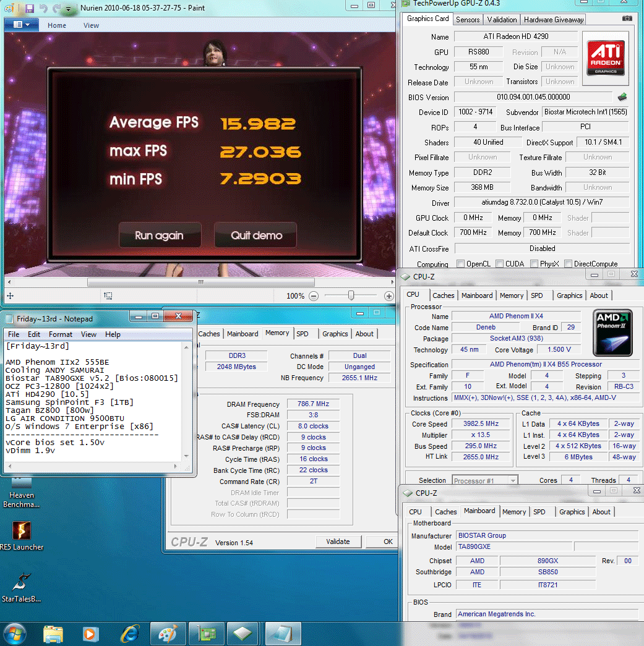Open the Paint application menu button
This screenshot has width=644, height=646.
22,25
